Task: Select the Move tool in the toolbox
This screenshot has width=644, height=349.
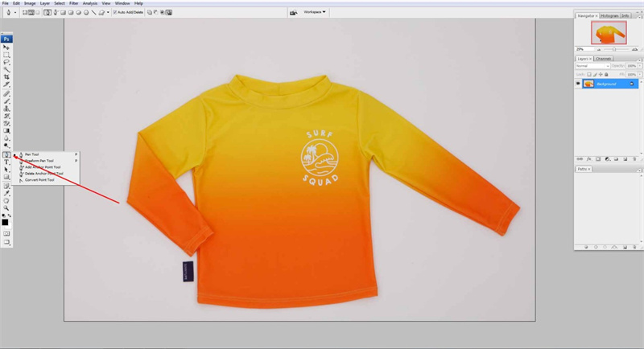Action: 6,47
